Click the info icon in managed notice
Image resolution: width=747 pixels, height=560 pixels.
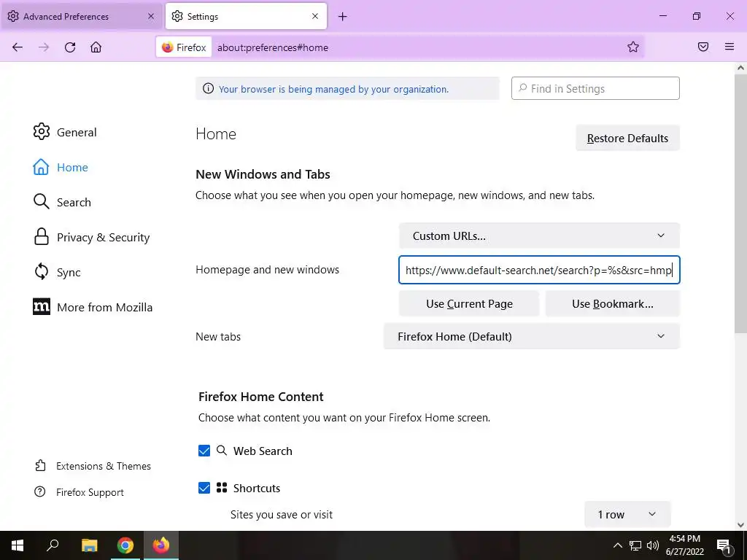pos(208,88)
